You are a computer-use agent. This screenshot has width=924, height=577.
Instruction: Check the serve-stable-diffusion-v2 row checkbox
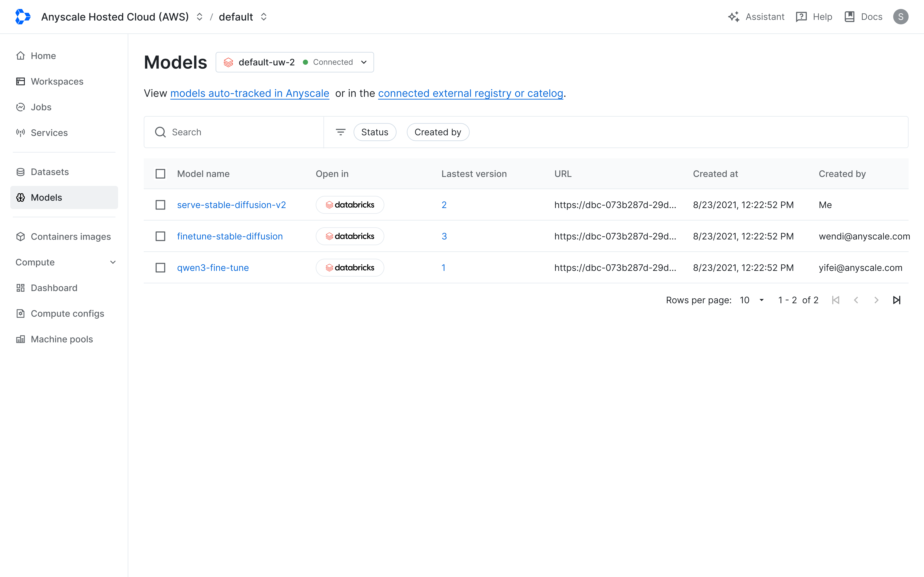point(160,205)
